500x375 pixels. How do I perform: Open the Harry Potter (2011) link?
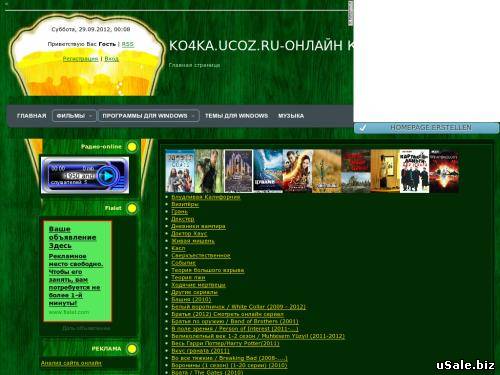point(225,344)
